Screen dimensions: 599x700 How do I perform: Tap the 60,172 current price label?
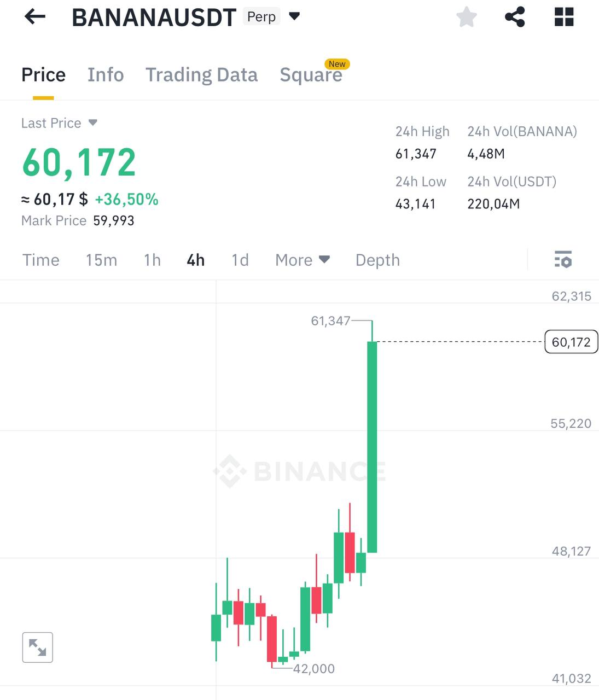(571, 342)
